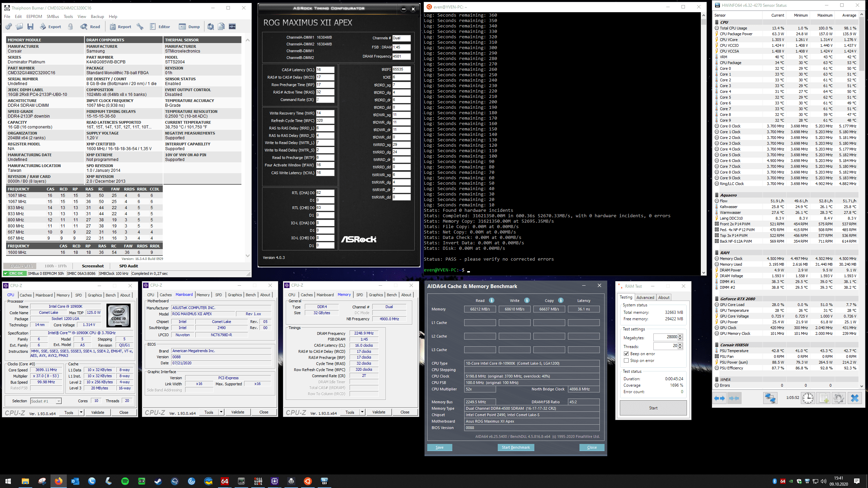The height and width of the screenshot is (488, 868).
Task: Click the expand arrows icon in HWiNFO64
Action: (719, 398)
